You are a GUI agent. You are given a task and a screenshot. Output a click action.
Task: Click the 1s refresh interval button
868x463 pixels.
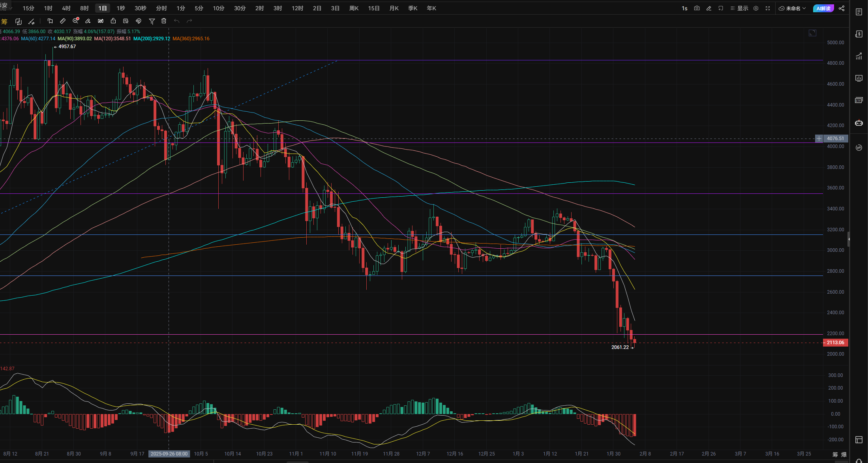(x=684, y=8)
